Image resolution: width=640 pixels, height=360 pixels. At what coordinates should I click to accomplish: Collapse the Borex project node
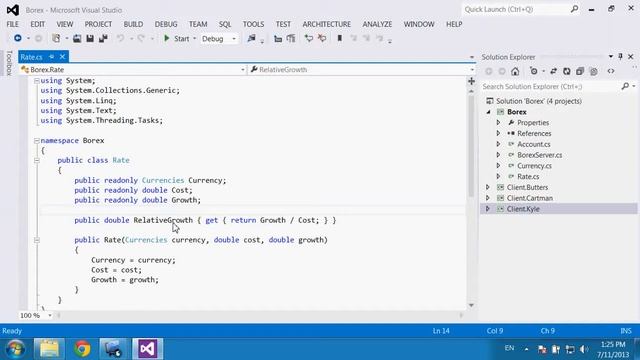pos(488,112)
